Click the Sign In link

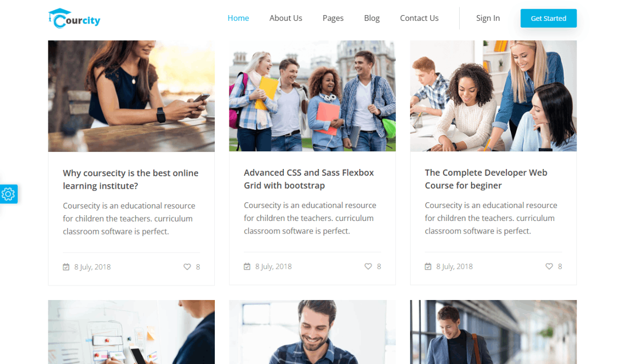tap(488, 18)
